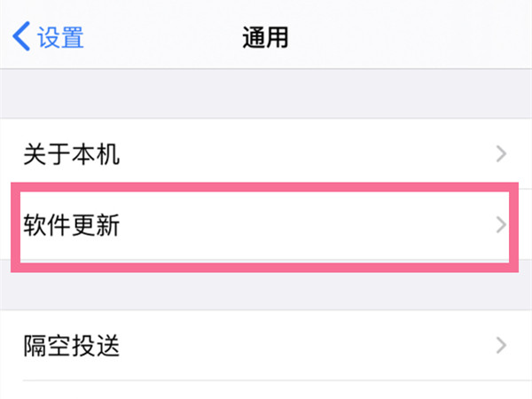Screen dimensions: 532x399
Task: Tap the divider below 隔空投送 row
Action: pos(266,382)
